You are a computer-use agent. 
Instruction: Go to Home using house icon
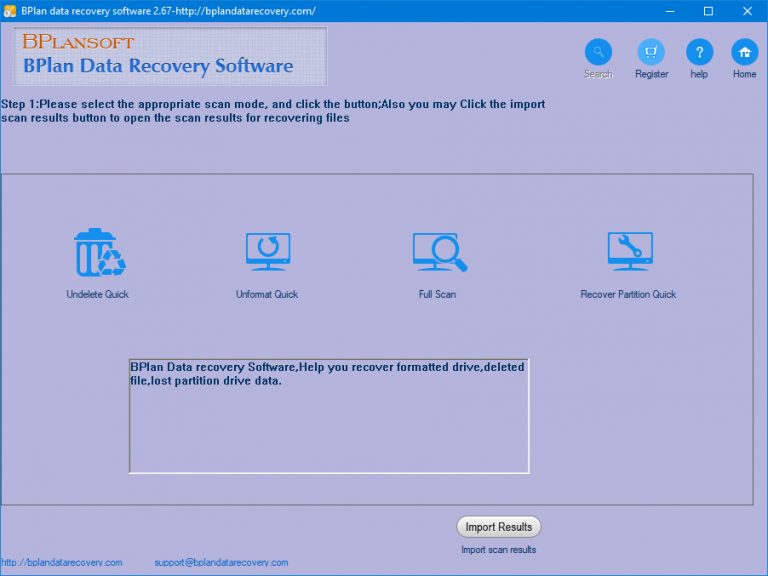click(x=744, y=52)
